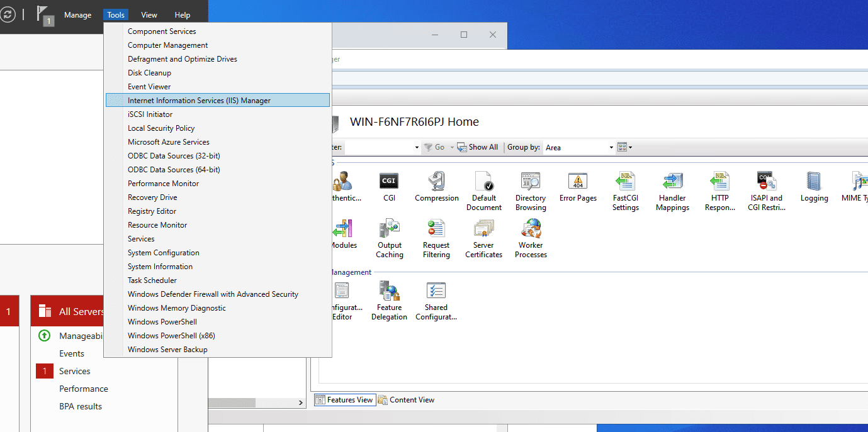
Task: Click the Server Manager notifications flag
Action: tap(44, 15)
